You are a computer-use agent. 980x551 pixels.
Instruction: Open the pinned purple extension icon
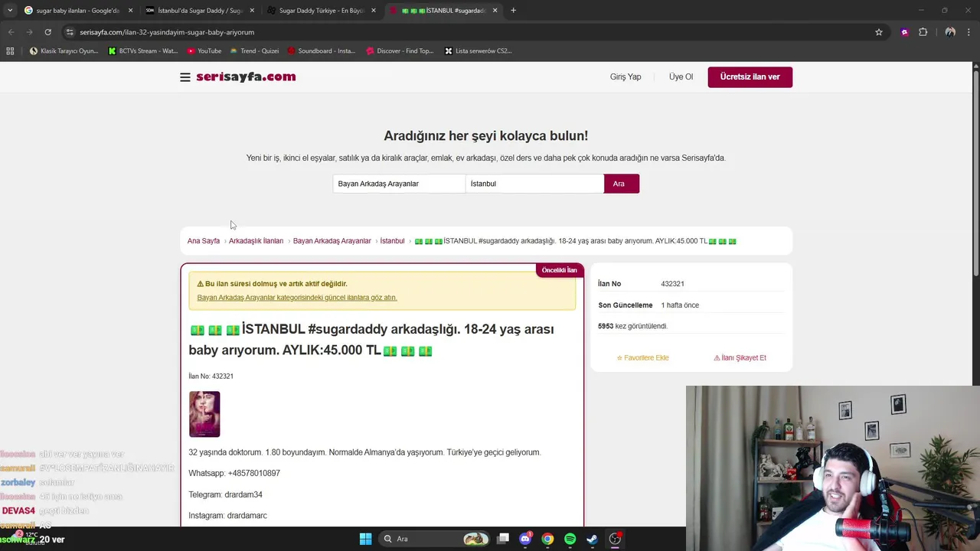[x=904, y=32]
